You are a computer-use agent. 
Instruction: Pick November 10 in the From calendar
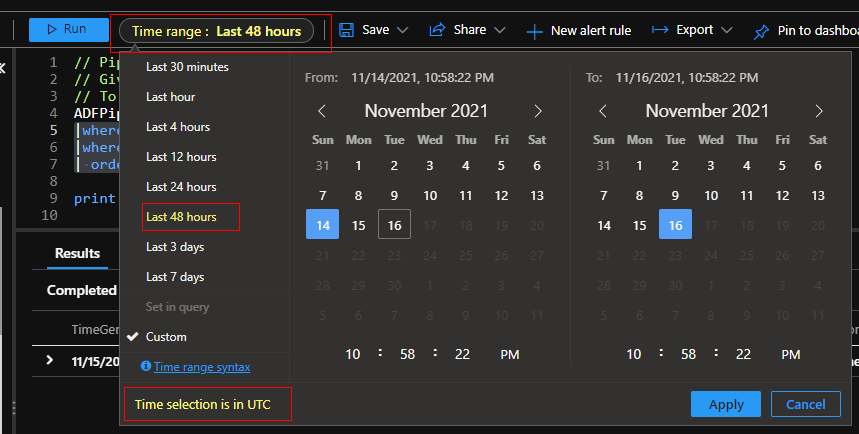[430, 196]
